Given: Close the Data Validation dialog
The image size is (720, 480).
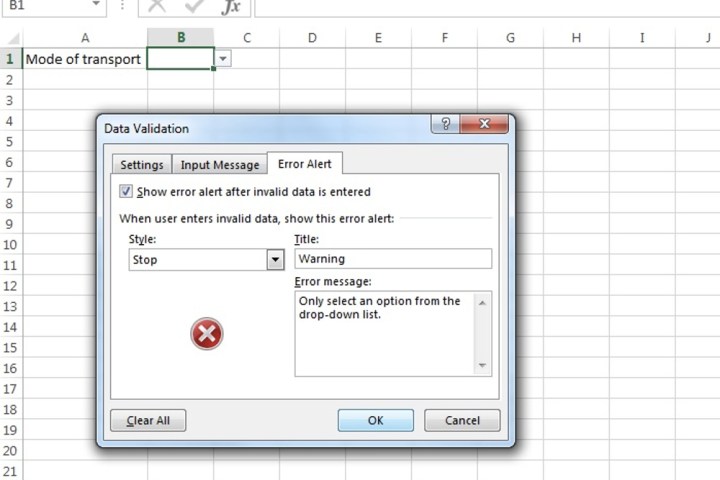Looking at the screenshot, I should click(485, 125).
